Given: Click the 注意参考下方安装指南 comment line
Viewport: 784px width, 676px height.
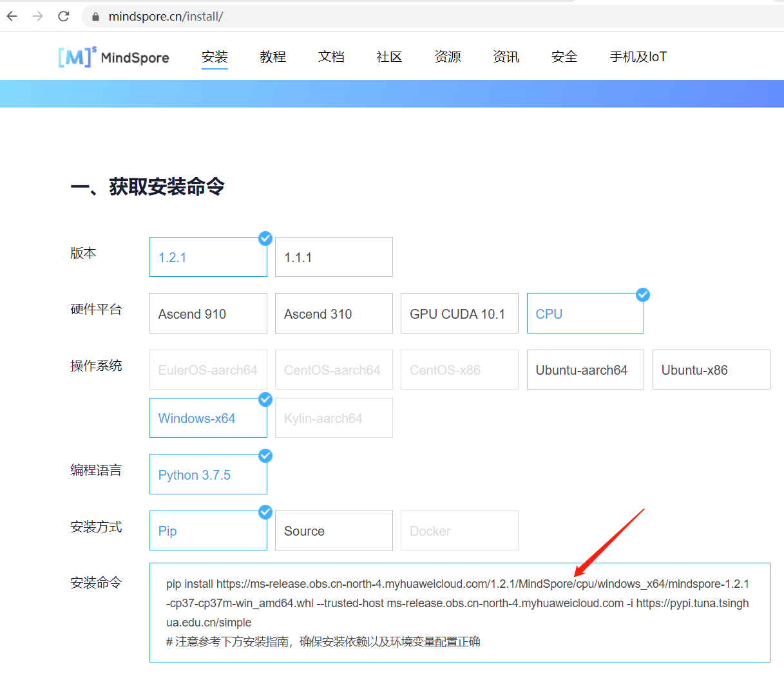Looking at the screenshot, I should [323, 641].
